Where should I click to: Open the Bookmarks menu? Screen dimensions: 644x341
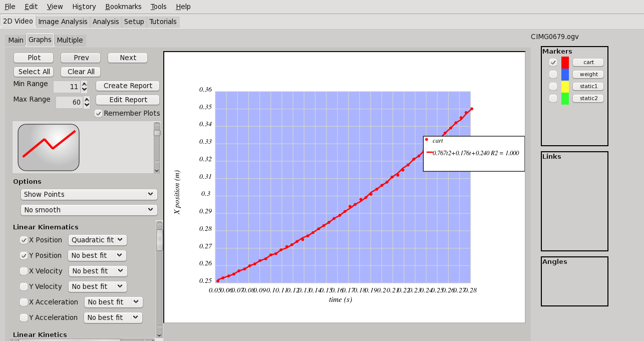tap(123, 7)
